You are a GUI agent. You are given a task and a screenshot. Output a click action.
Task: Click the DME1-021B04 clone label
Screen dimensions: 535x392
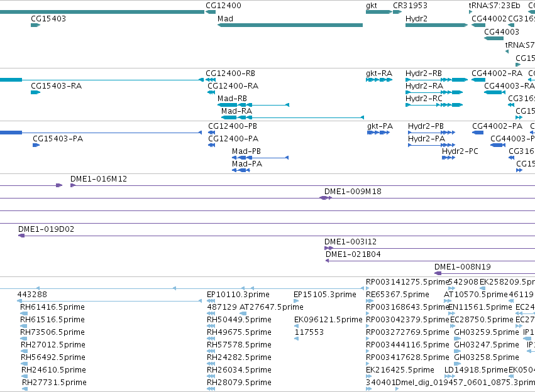coord(353,254)
